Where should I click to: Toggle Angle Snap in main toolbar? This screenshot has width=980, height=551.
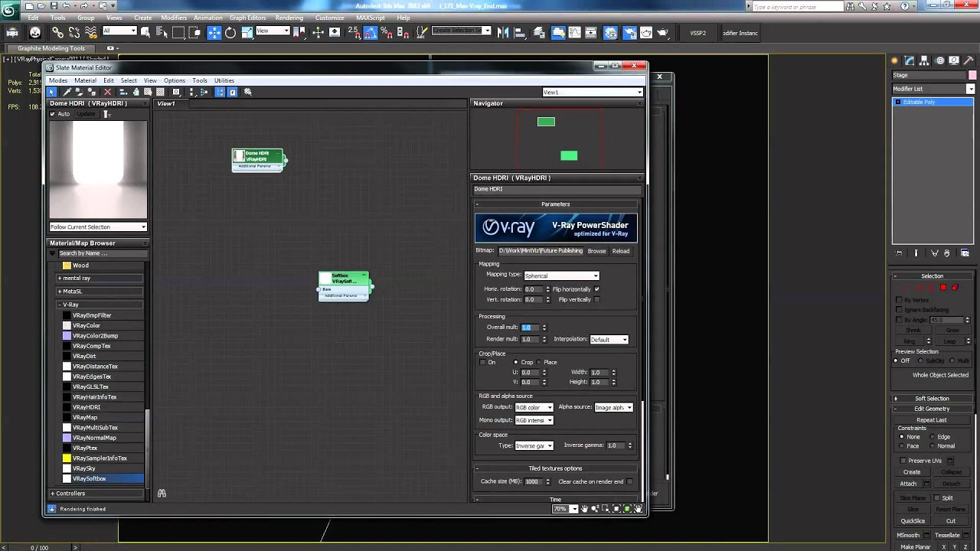tap(371, 33)
